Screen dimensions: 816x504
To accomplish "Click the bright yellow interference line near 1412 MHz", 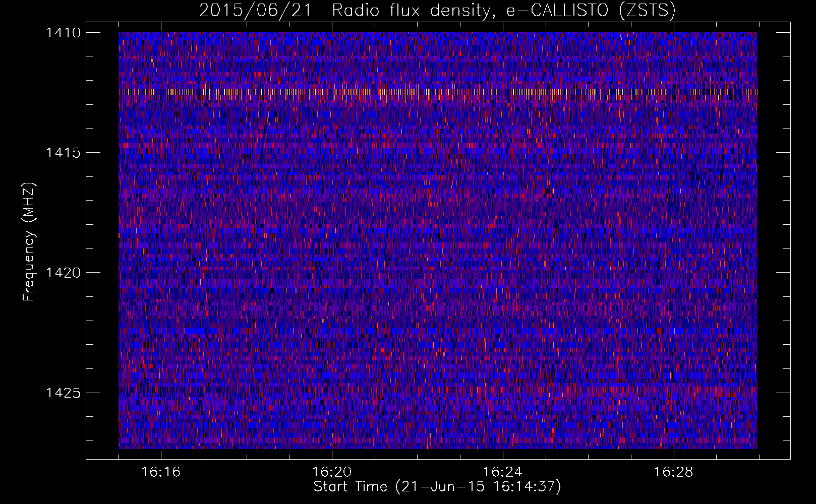I will point(438,92).
